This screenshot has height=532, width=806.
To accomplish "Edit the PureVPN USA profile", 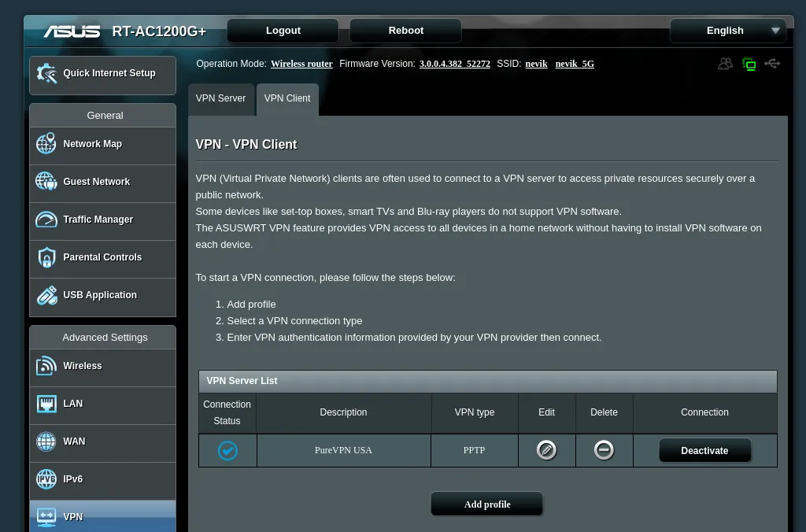I will 546,449.
